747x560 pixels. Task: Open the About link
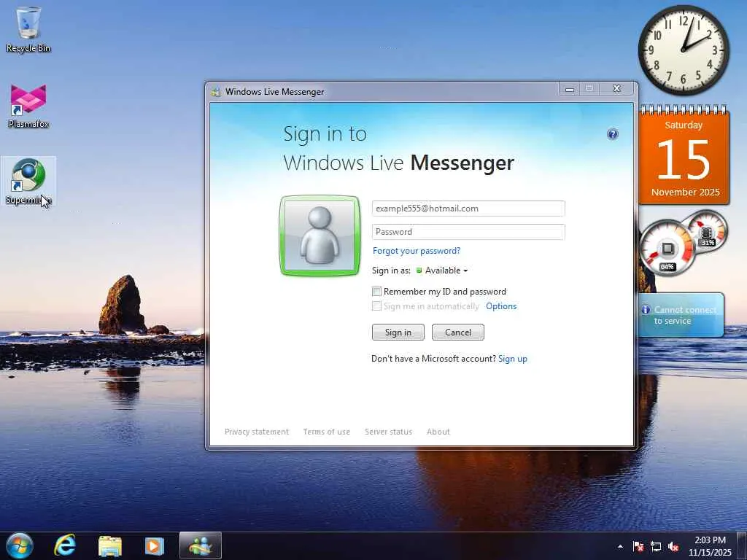[x=438, y=432]
